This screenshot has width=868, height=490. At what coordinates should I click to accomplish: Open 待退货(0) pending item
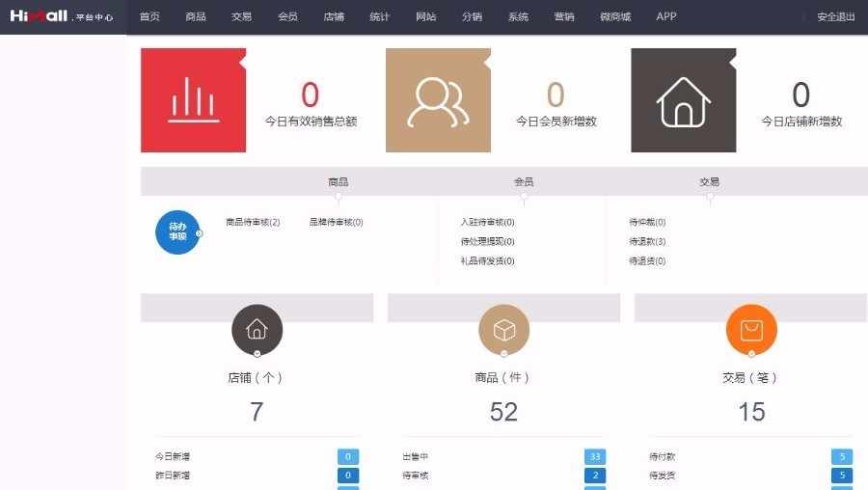pos(647,260)
